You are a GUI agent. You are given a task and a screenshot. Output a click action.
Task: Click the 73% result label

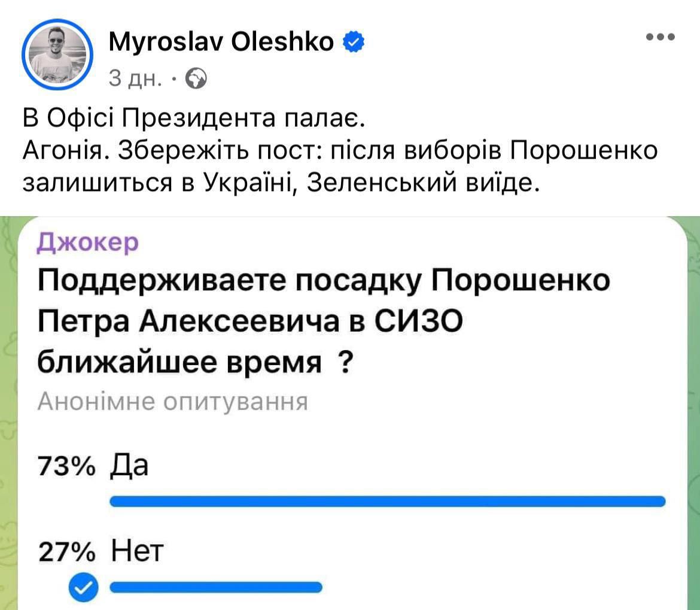(x=66, y=466)
